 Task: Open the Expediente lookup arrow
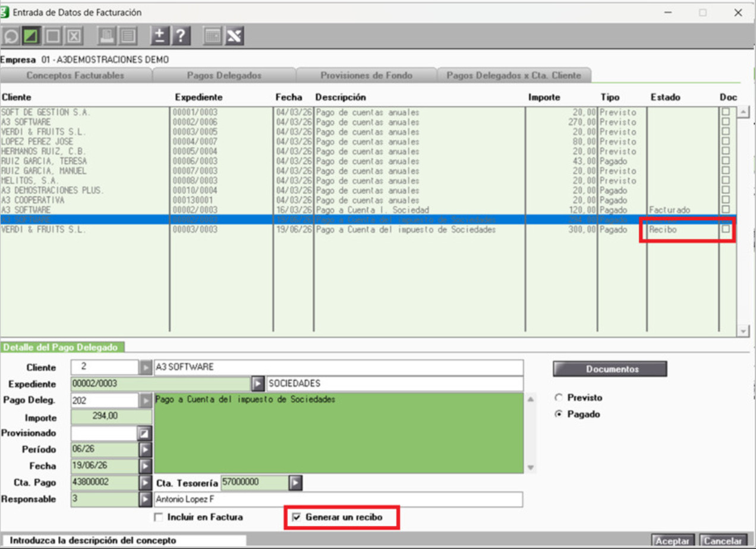coord(259,384)
